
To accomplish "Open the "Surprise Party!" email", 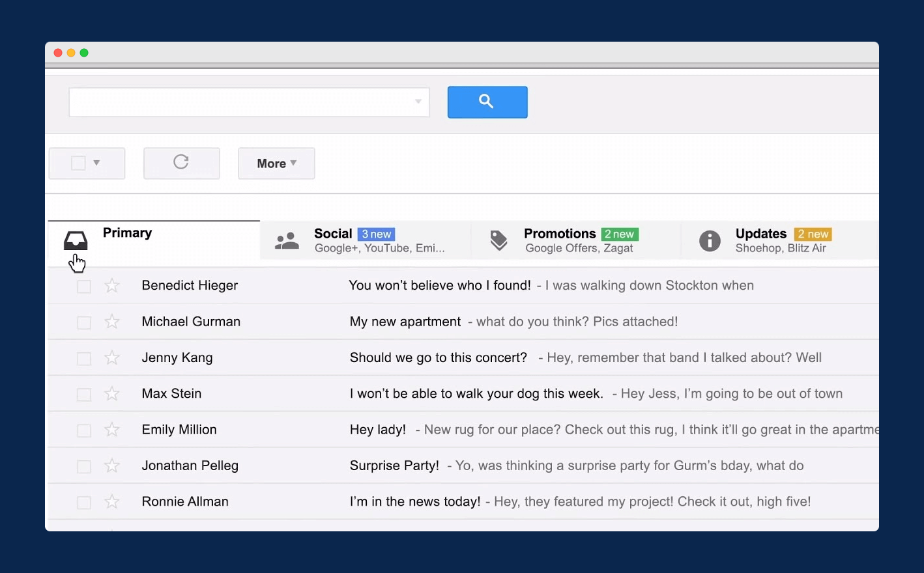I will point(394,466).
